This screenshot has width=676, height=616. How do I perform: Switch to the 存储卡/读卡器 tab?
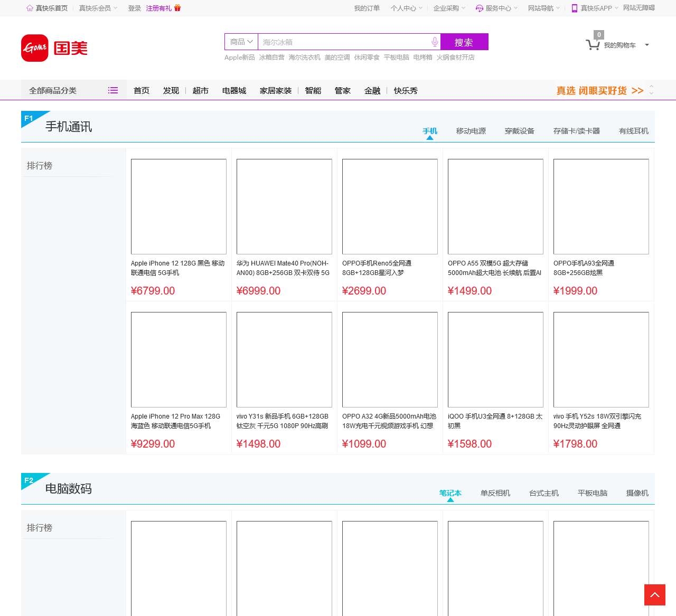(577, 131)
